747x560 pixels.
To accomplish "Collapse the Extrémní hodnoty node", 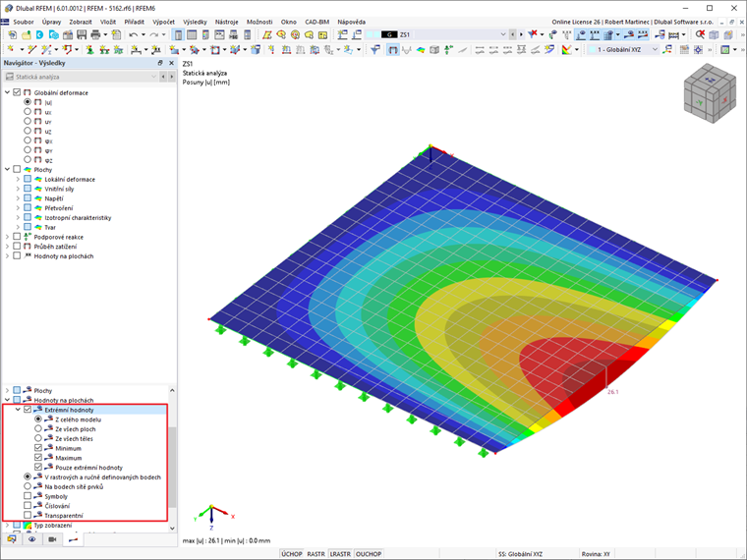I will tap(18, 410).
